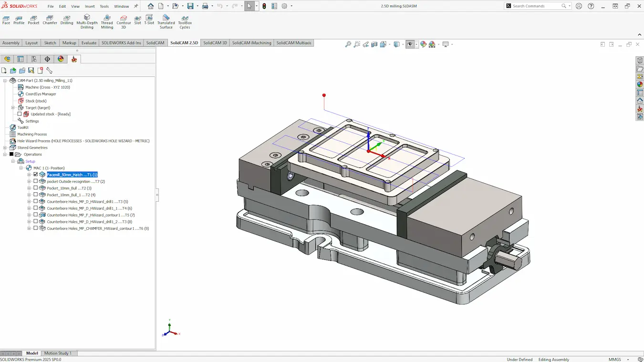Expand the Stored Geometries node
The height and width of the screenshot is (362, 644).
coord(5,147)
